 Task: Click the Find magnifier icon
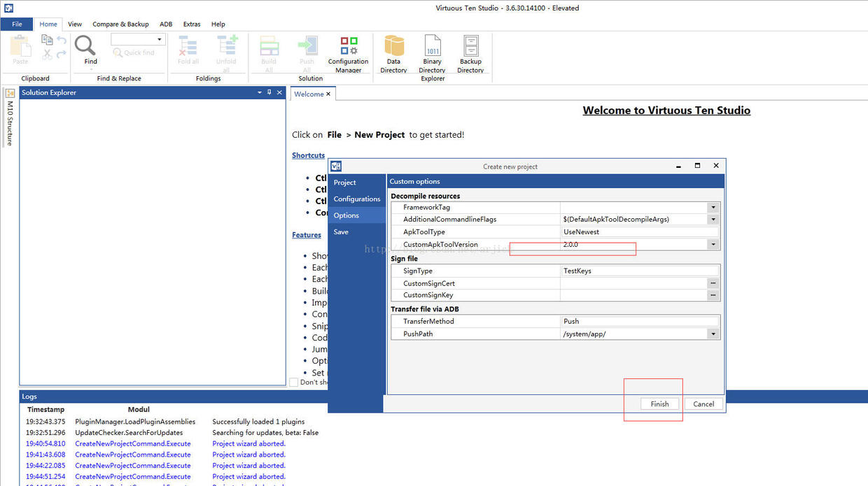tap(86, 46)
